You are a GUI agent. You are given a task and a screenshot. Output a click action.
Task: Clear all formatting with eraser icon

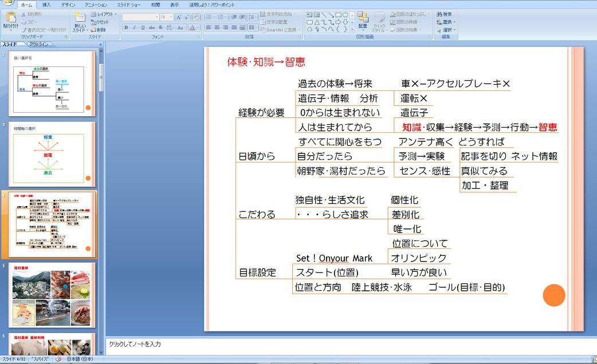pos(196,18)
